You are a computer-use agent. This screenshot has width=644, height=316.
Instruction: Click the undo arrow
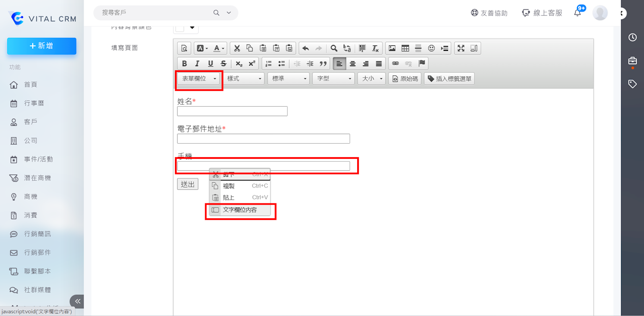click(x=306, y=48)
